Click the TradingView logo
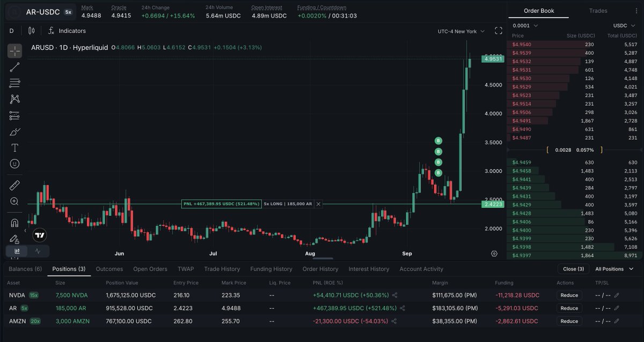This screenshot has height=342, width=644. (x=39, y=235)
